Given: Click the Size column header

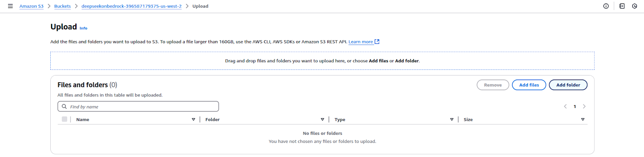Looking at the screenshot, I should pos(468,120).
